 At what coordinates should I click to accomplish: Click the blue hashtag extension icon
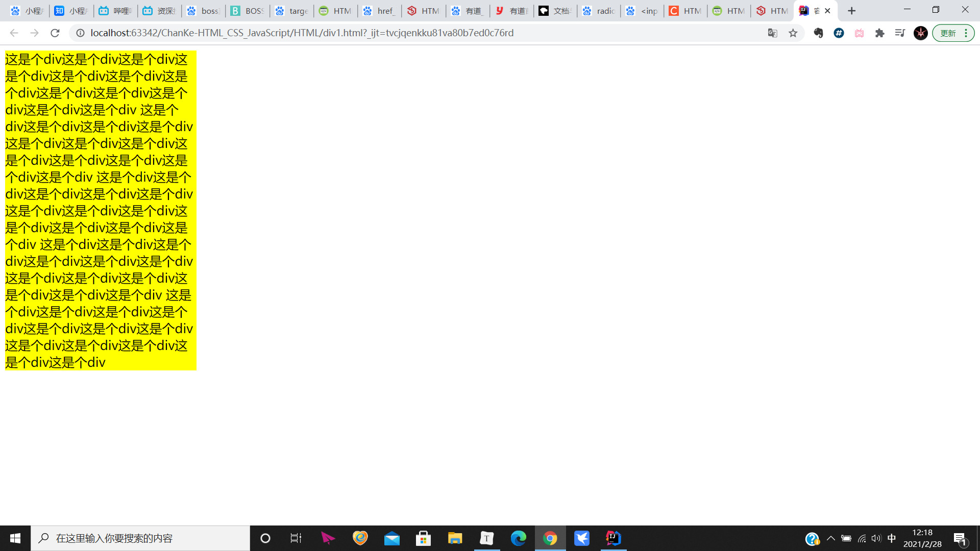pyautogui.click(x=839, y=33)
